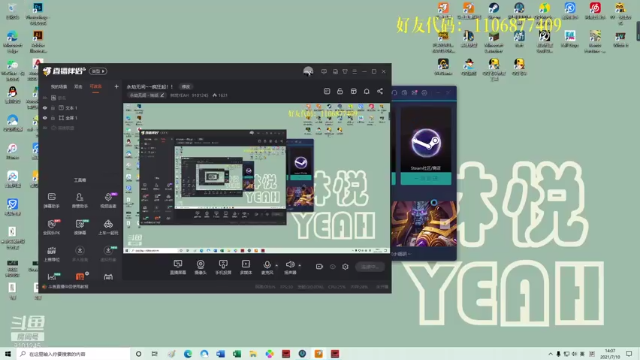Click 修改 beside the stream title
This screenshot has width=640, height=360.
click(186, 87)
